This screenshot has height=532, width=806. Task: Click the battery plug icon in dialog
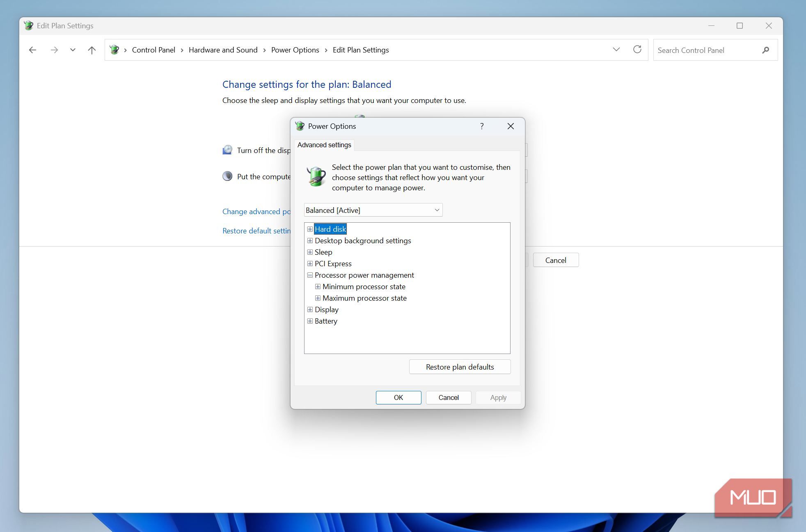[x=316, y=176]
